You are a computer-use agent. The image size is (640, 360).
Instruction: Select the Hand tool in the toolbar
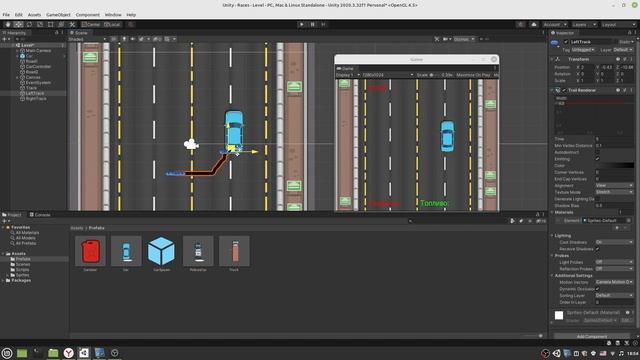click(8, 24)
